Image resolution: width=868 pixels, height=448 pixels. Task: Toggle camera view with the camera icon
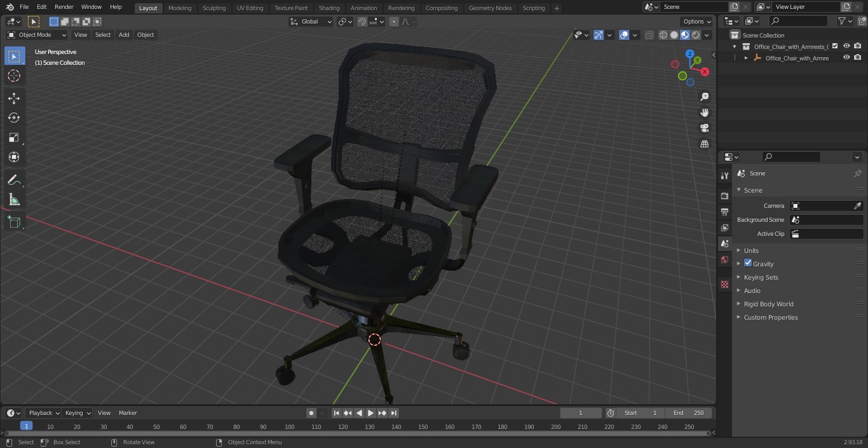click(x=704, y=128)
